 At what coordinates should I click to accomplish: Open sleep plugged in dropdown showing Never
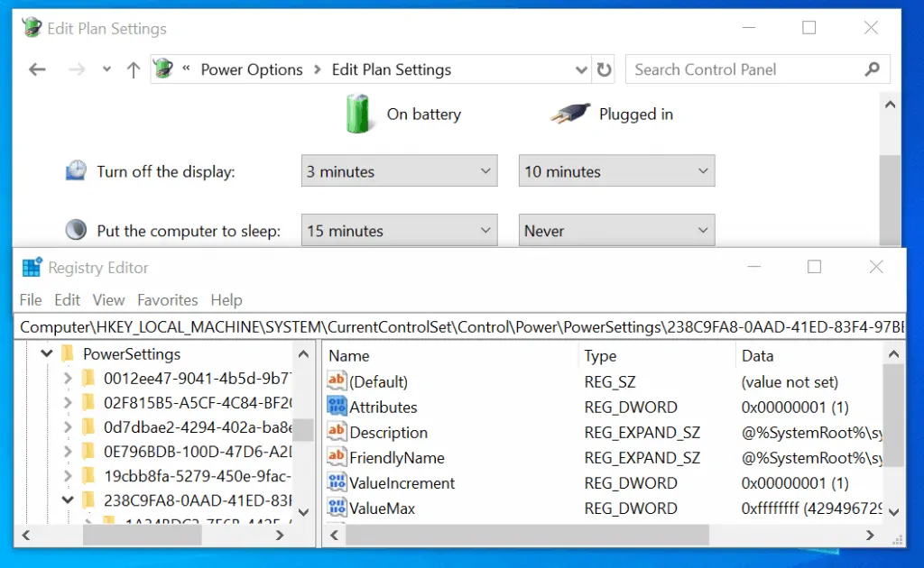tap(617, 230)
